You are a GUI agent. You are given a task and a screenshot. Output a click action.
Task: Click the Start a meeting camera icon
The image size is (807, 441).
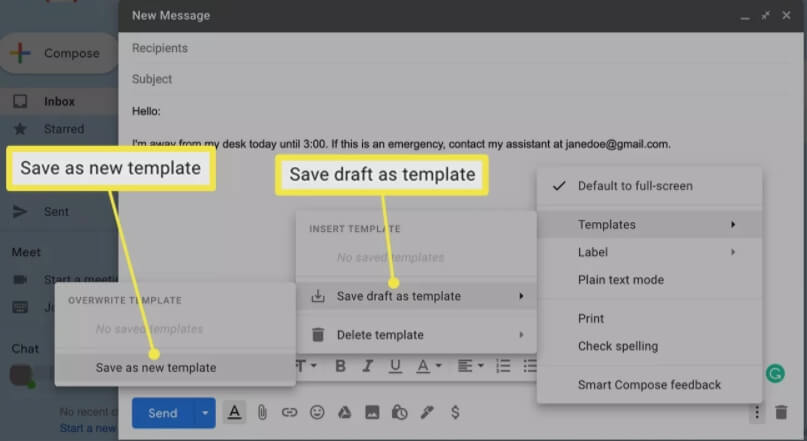coord(20,279)
